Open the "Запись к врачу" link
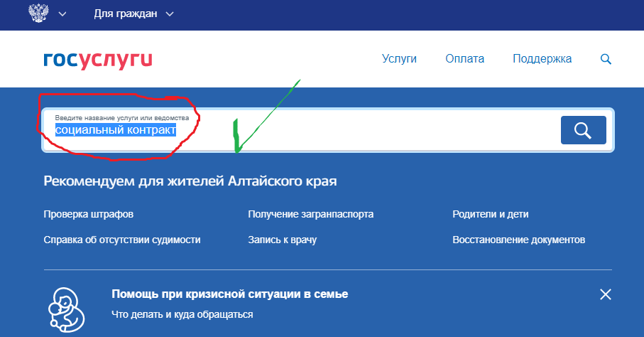This screenshot has width=644, height=337. 282,240
